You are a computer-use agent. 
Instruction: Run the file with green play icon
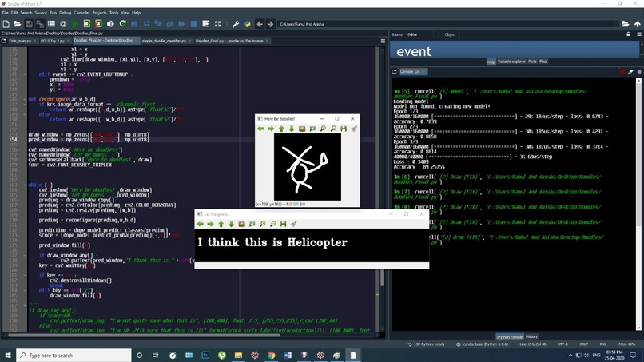(75, 24)
